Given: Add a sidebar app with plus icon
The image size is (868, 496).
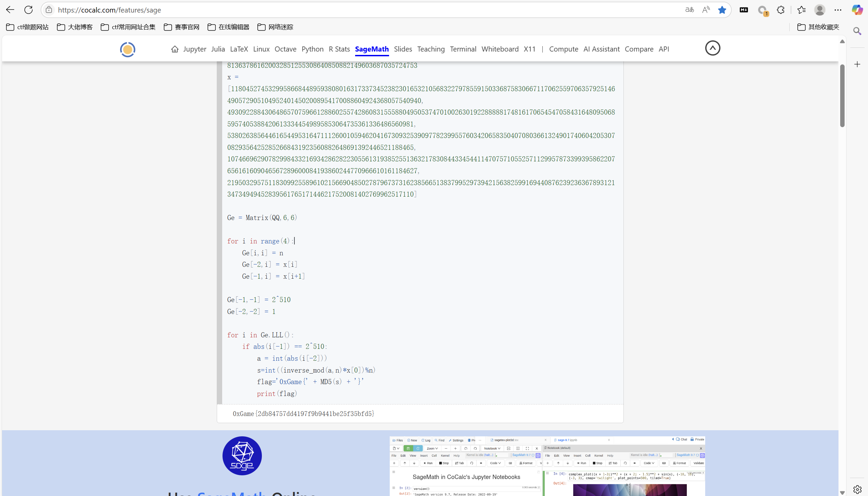Looking at the screenshot, I should [857, 64].
